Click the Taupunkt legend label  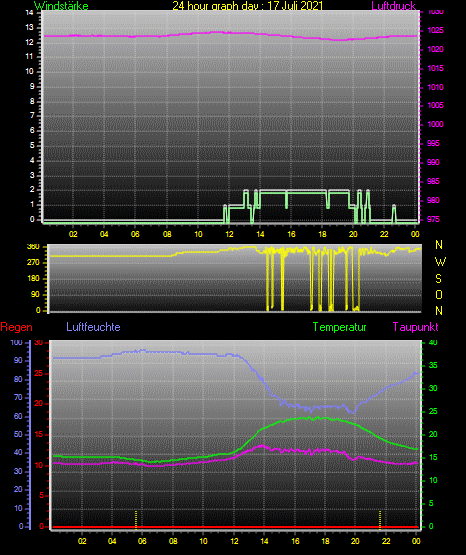pos(415,327)
